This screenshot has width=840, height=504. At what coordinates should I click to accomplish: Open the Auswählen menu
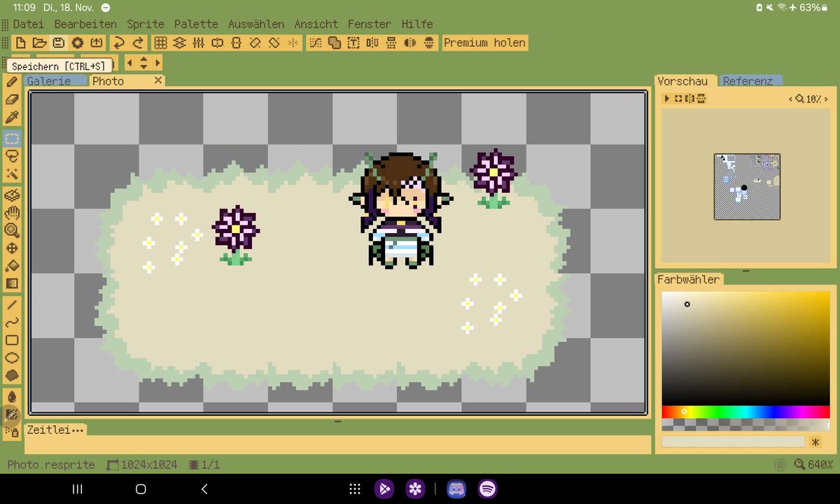pos(256,24)
